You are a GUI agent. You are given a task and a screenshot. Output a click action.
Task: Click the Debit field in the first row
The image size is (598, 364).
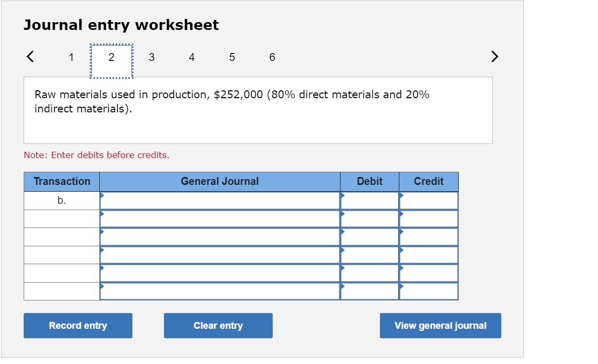pyautogui.click(x=369, y=200)
